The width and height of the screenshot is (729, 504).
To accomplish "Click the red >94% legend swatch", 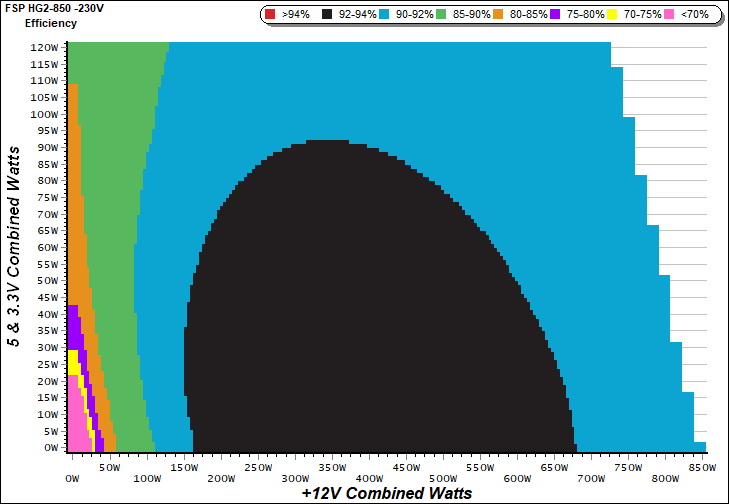I will tap(271, 15).
